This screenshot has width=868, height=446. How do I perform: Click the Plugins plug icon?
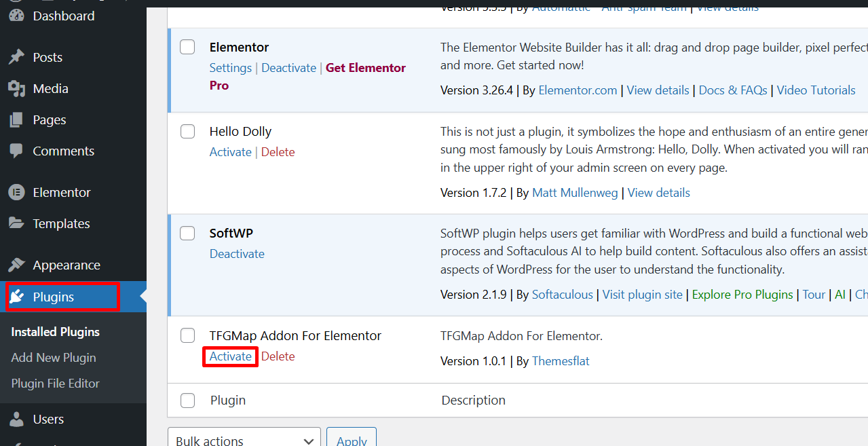pos(18,297)
